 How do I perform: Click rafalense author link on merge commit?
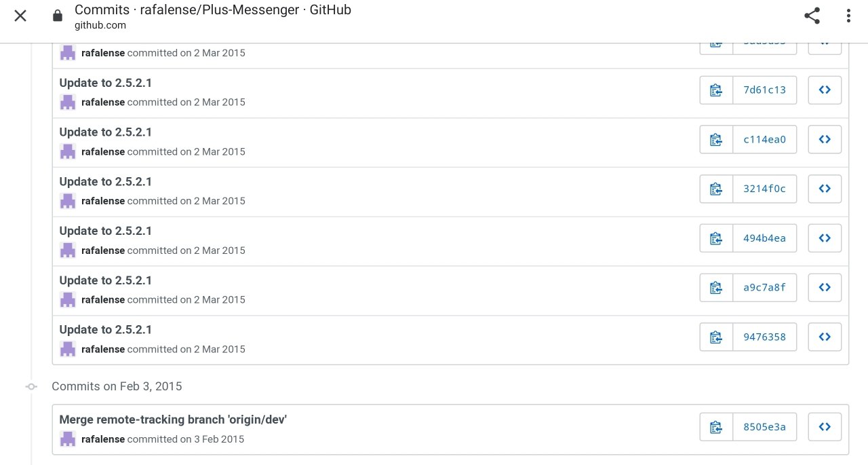[x=103, y=439]
